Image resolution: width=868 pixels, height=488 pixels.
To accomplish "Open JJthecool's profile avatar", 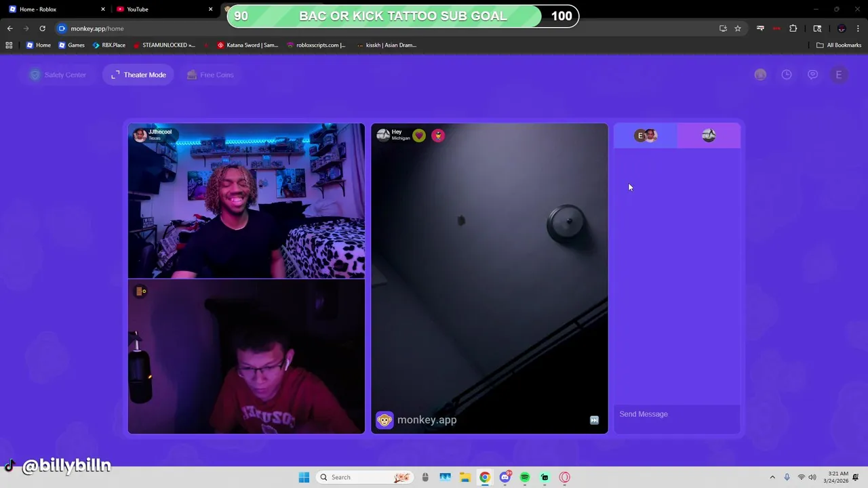I will point(140,135).
